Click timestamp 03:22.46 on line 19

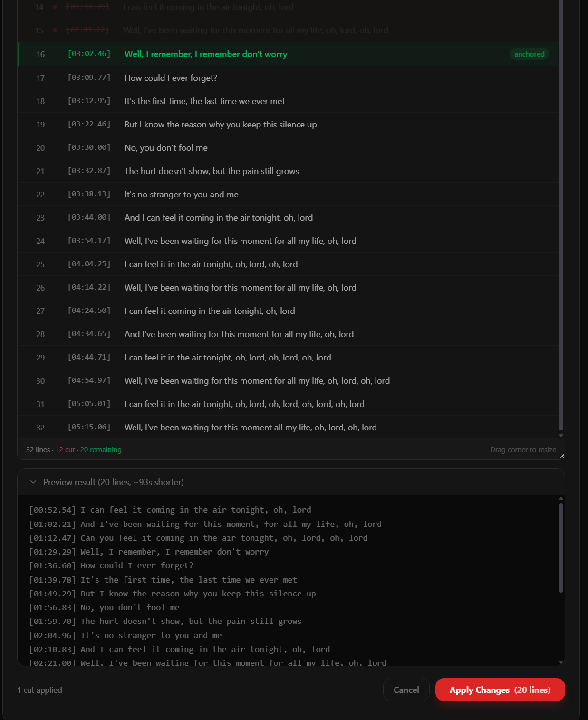click(89, 124)
